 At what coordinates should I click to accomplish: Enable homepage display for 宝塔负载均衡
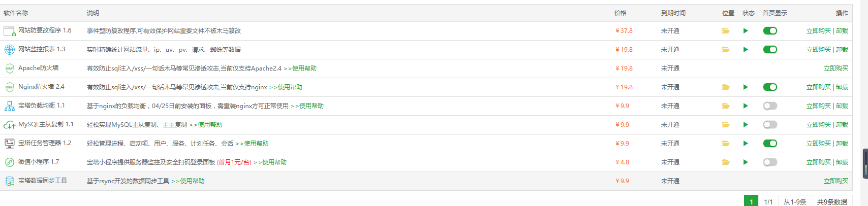[770, 106]
